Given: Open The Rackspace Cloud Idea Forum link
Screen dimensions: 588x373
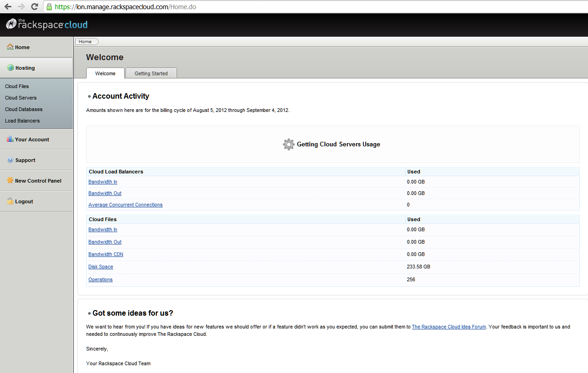Looking at the screenshot, I should tap(448, 326).
